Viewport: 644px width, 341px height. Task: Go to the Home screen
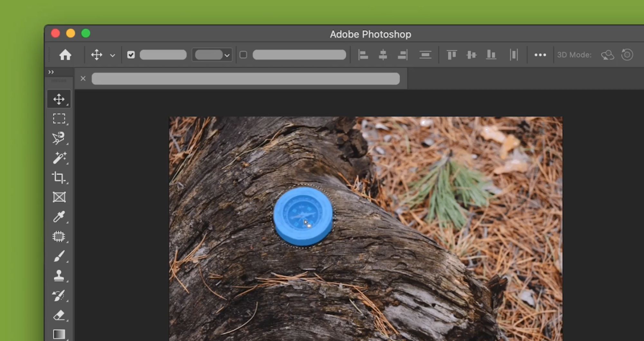tap(65, 55)
